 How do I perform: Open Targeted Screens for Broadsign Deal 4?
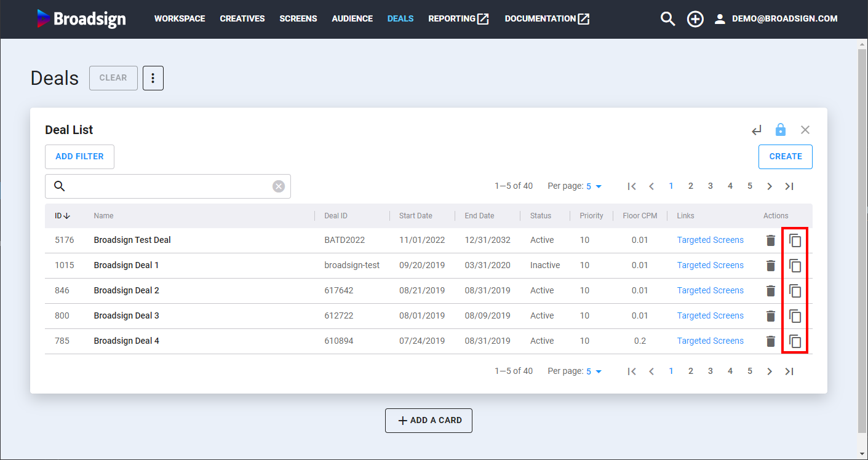point(711,341)
